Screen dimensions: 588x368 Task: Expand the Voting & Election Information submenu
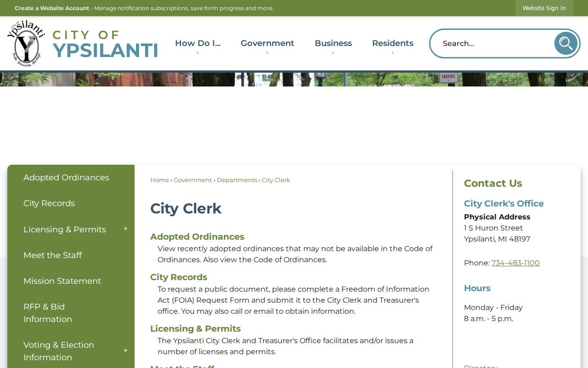125,351
